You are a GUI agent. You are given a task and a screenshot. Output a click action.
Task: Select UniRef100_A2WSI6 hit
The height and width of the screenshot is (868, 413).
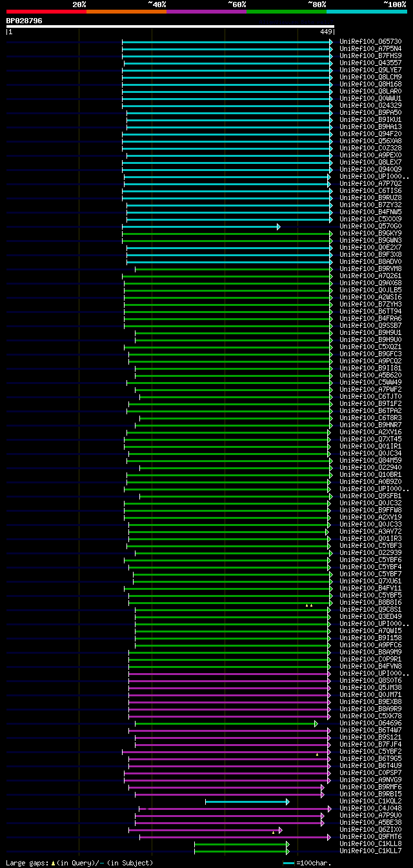click(371, 297)
